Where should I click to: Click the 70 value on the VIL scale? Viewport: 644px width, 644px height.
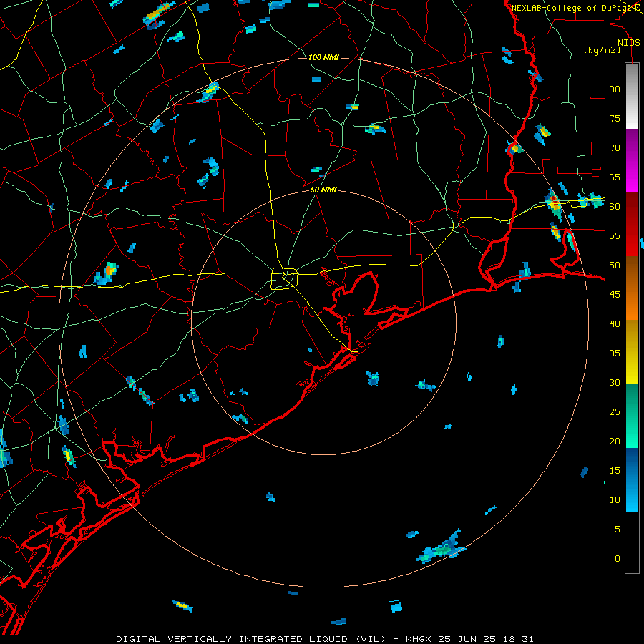[x=615, y=148]
